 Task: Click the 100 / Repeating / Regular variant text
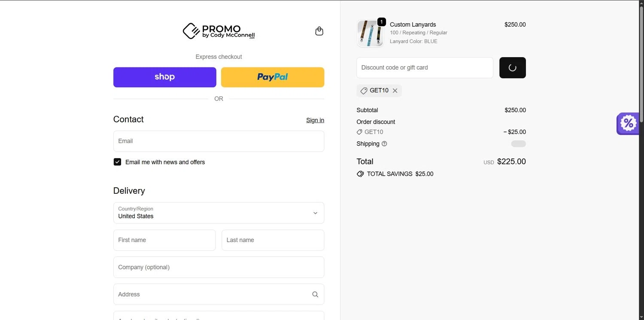[419, 33]
